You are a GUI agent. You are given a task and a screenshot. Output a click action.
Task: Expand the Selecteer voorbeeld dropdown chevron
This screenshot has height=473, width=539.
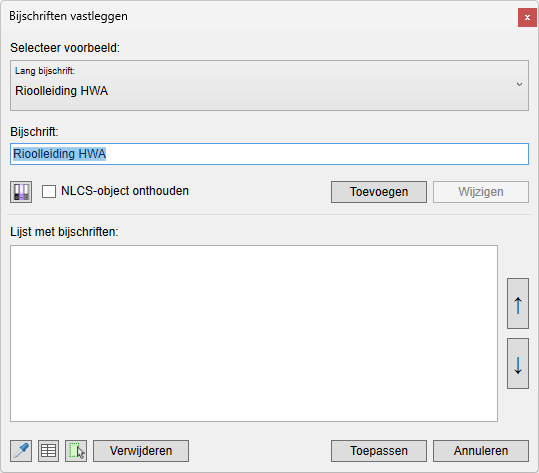(519, 84)
